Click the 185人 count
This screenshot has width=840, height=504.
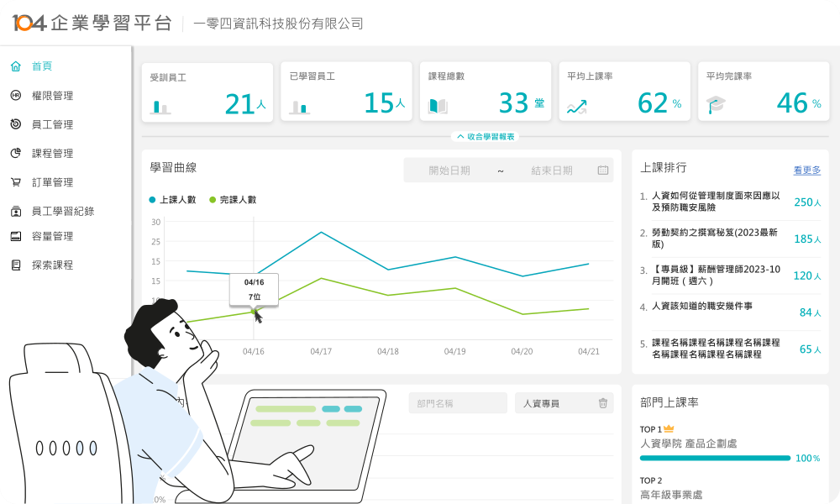click(807, 239)
